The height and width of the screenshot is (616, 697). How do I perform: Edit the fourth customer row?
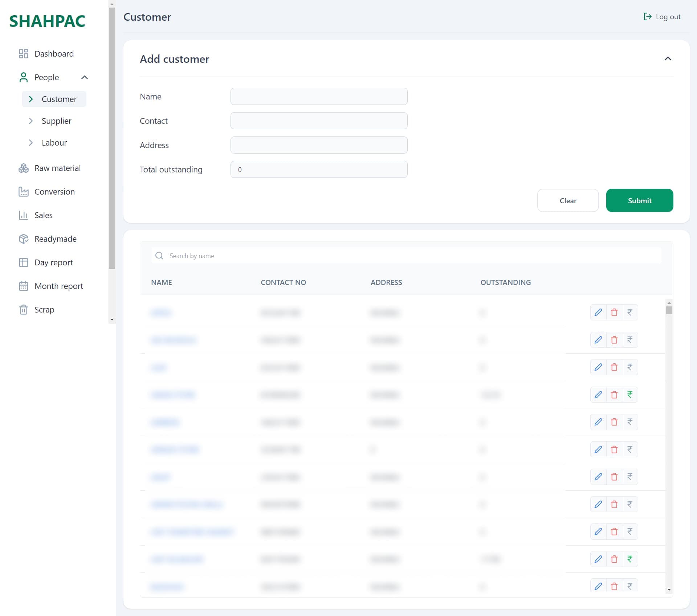click(598, 395)
